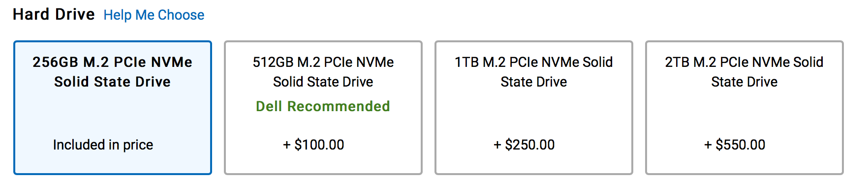Select the 256GB M.2 PCIe NVMe drive option
This screenshot has width=868, height=181.
point(113,108)
